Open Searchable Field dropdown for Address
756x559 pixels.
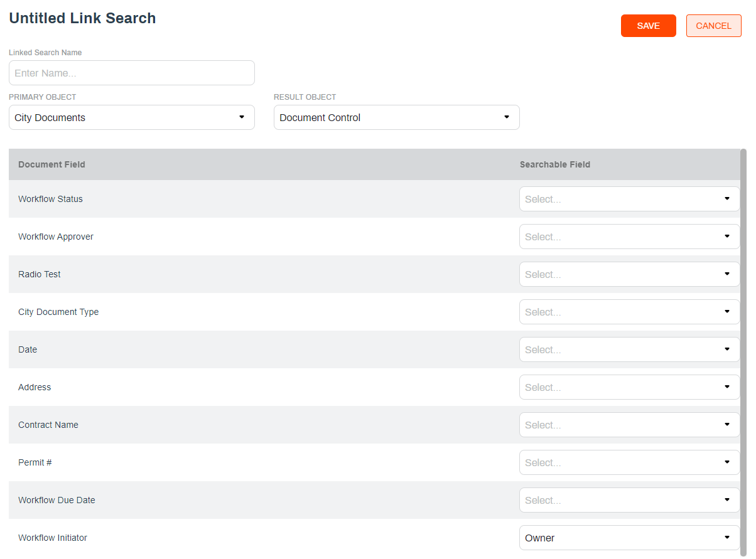click(x=630, y=387)
